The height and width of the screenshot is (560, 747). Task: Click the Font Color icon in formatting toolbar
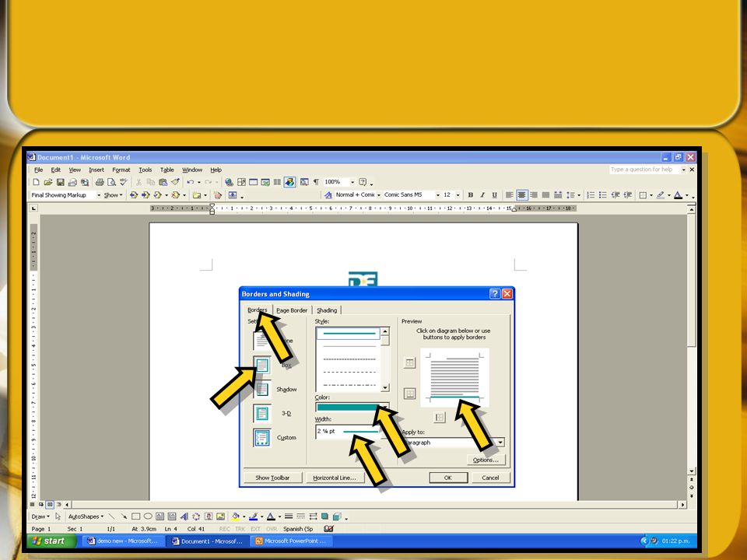678,195
